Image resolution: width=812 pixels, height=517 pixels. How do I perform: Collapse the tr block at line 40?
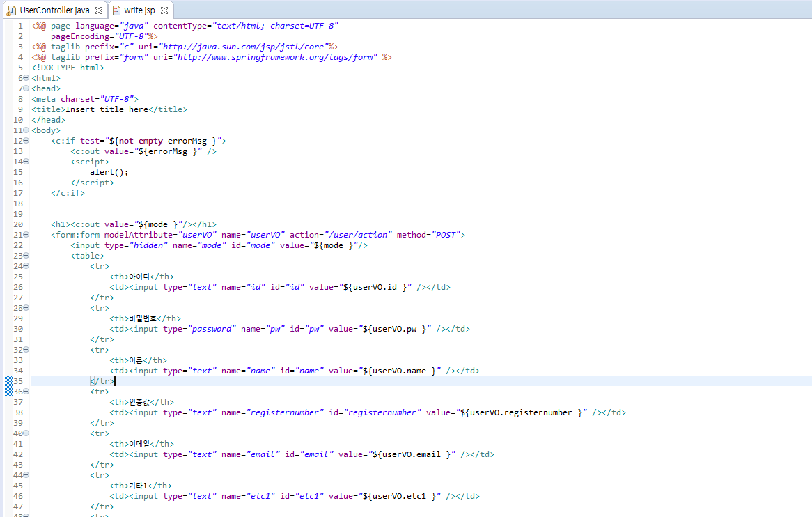[26, 433]
